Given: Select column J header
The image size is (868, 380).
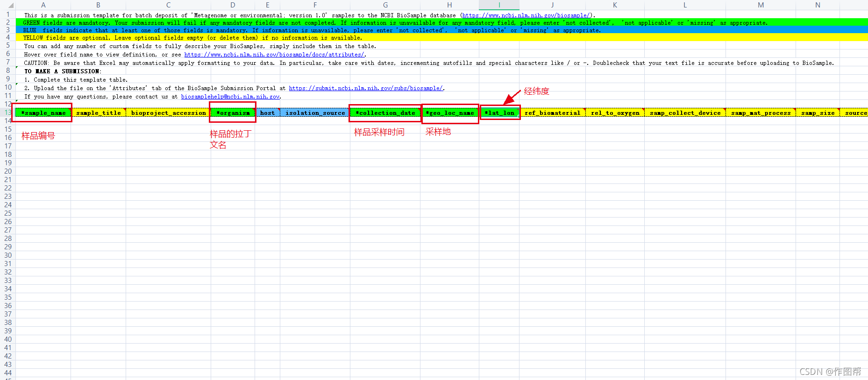Looking at the screenshot, I should (x=552, y=5).
